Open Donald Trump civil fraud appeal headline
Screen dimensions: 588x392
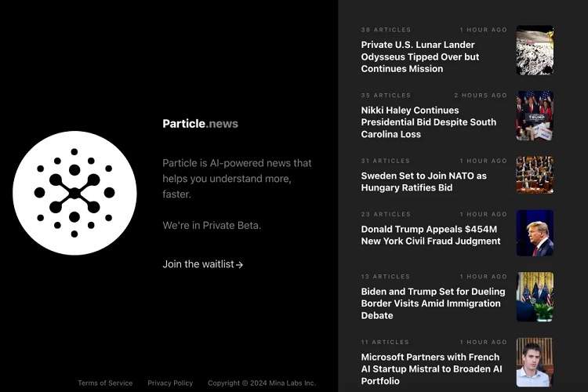430,235
